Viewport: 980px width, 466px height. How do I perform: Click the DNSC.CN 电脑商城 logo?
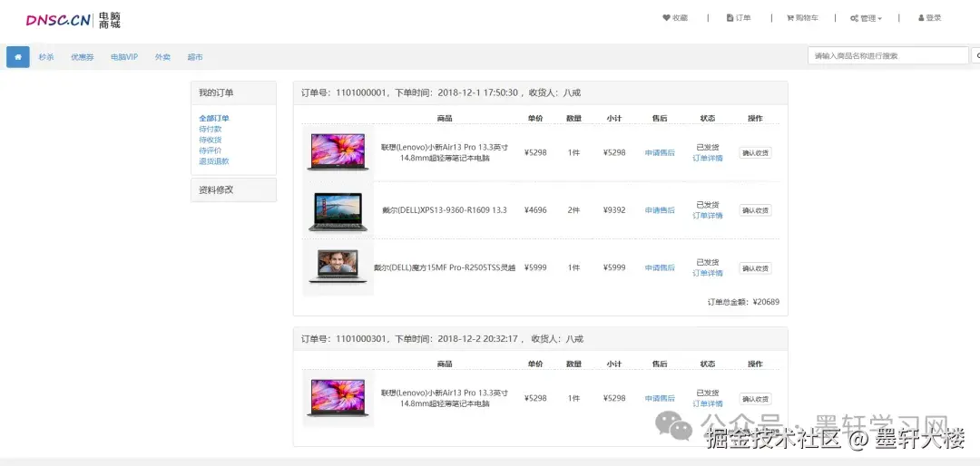point(73,21)
